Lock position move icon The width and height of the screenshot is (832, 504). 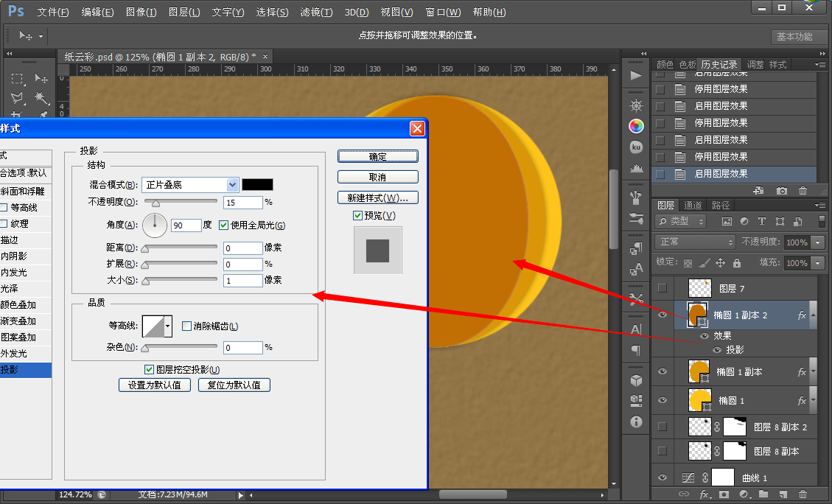pyautogui.click(x=720, y=262)
